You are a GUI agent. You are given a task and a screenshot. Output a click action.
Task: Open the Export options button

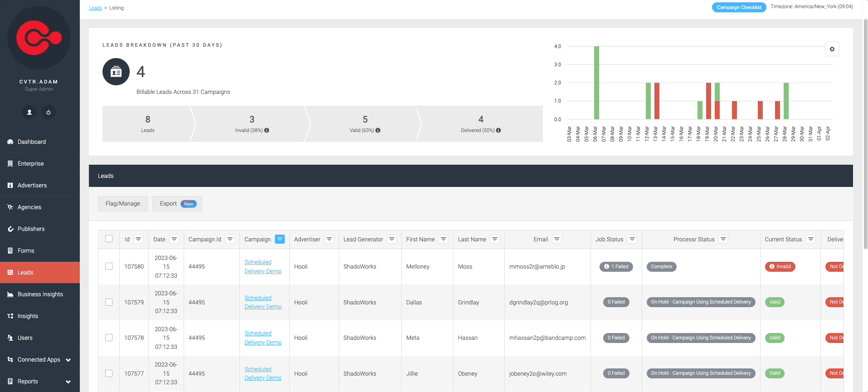[x=177, y=204]
